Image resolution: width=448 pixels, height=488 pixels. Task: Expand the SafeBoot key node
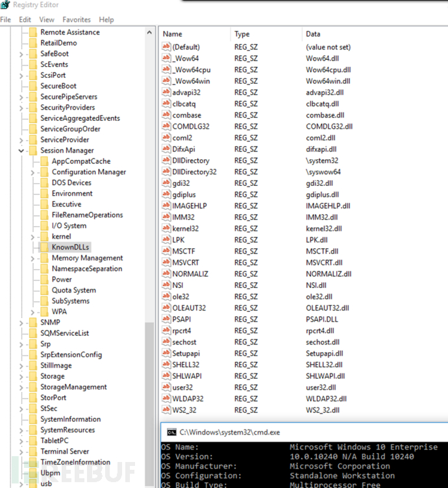click(21, 54)
